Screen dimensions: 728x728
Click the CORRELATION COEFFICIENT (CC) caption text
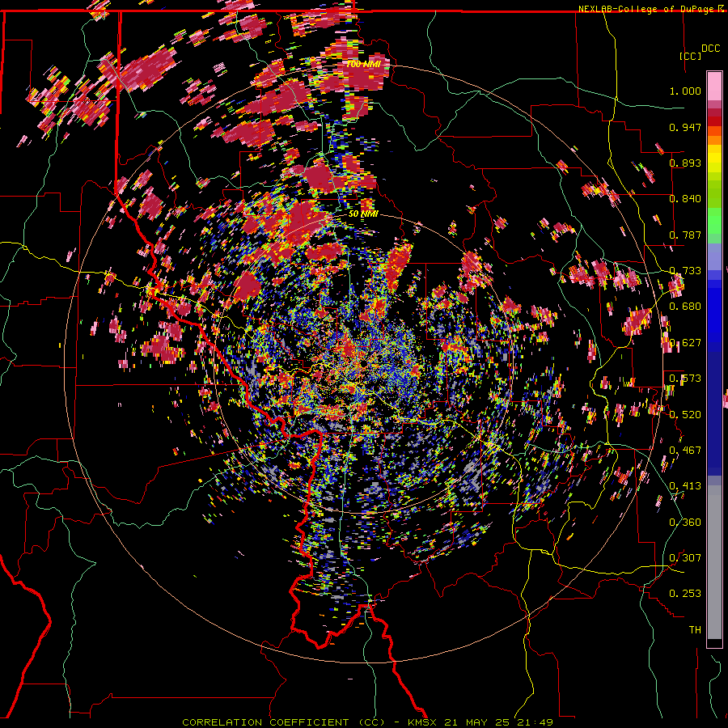tap(284, 722)
